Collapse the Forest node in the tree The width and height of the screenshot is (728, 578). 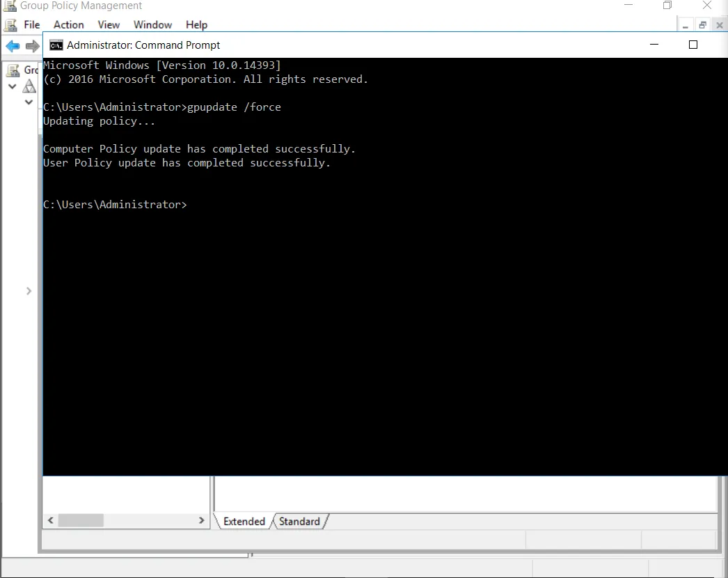[x=13, y=86]
